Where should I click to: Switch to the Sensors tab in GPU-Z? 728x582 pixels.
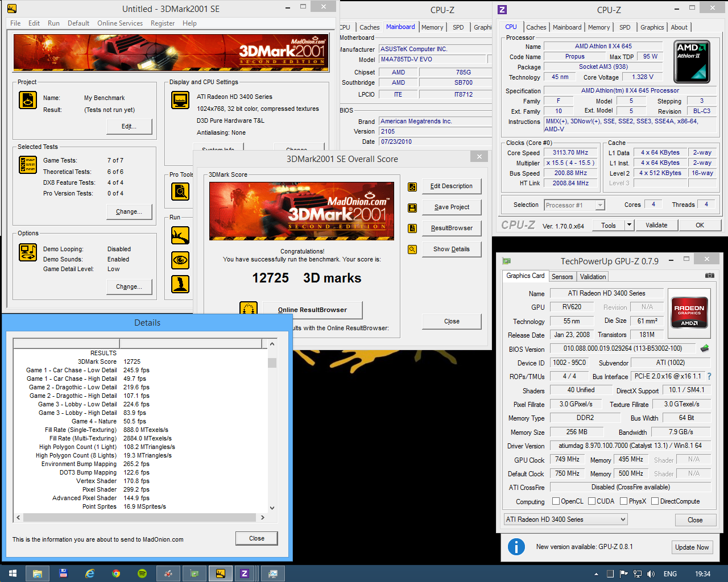[562, 277]
